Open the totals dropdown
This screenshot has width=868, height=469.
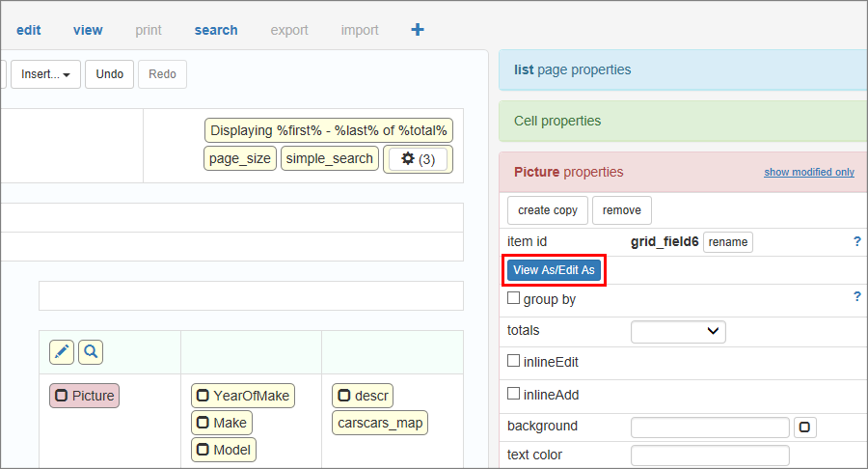(678, 331)
